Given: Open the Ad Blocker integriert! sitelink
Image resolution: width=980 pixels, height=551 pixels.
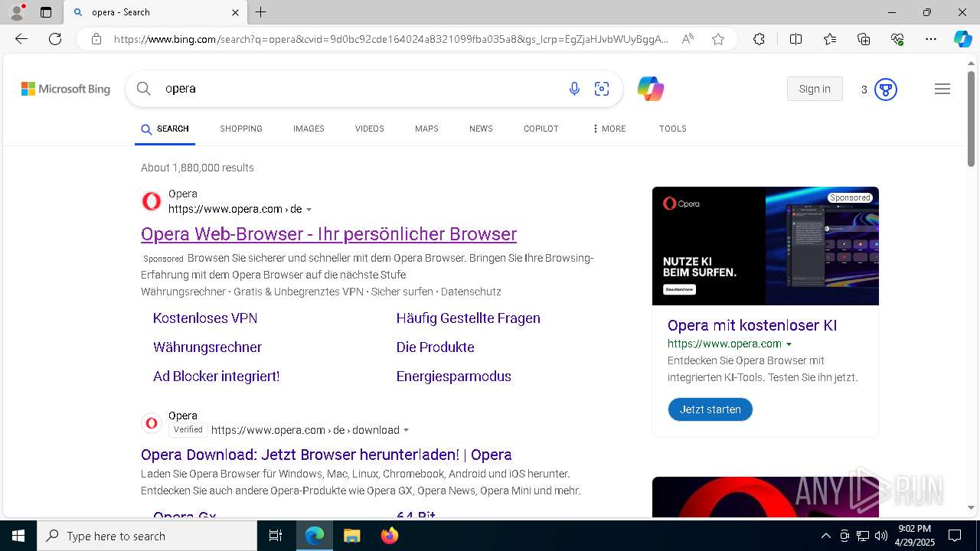Looking at the screenshot, I should (x=217, y=377).
